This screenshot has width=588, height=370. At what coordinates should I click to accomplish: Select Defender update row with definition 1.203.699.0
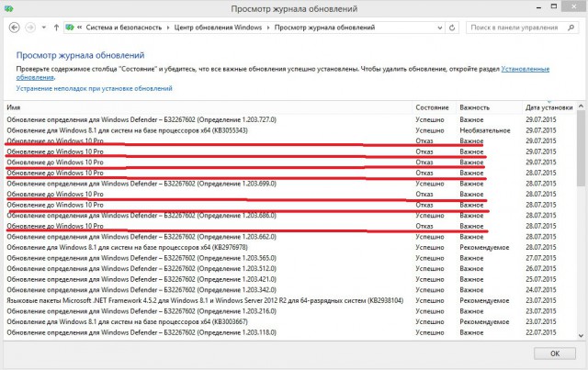[x=288, y=184]
